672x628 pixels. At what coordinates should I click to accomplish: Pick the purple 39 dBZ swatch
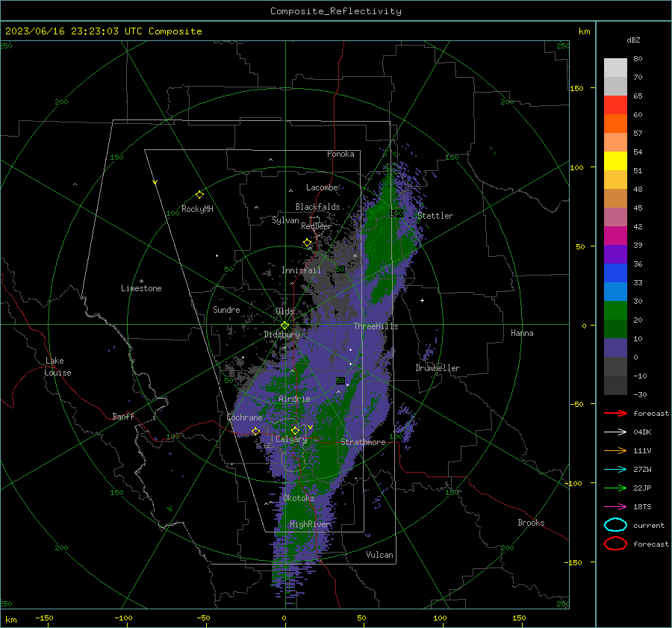[x=615, y=254]
